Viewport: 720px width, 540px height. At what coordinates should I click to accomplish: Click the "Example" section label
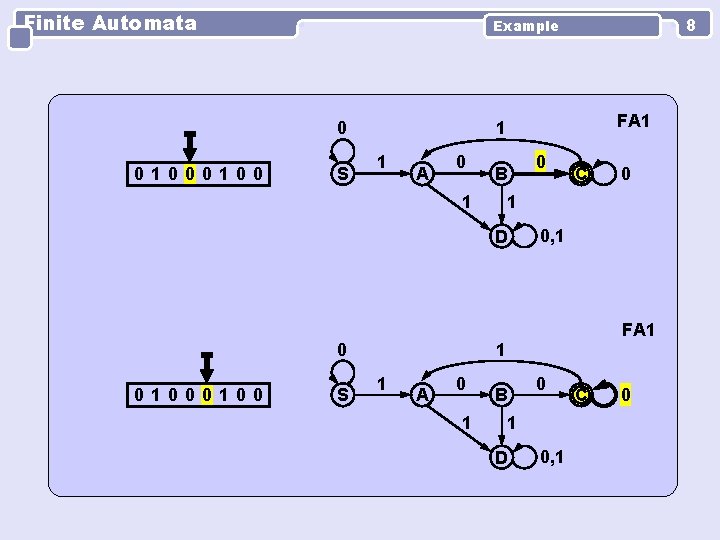pos(525,26)
